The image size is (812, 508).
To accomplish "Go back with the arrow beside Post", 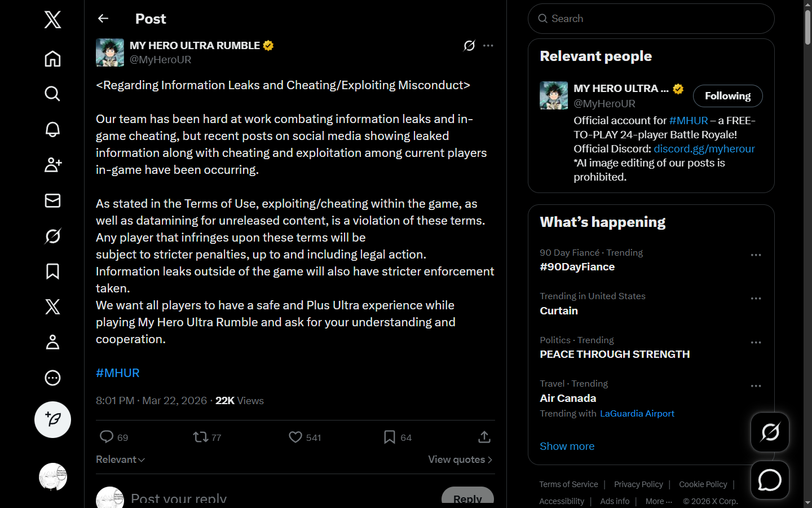I will pos(103,19).
